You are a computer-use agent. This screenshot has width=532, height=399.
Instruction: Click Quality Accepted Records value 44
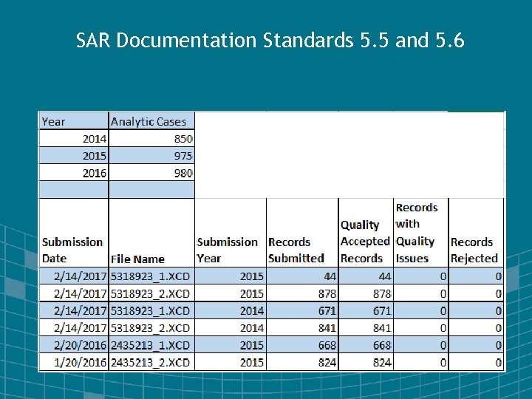[x=366, y=276]
